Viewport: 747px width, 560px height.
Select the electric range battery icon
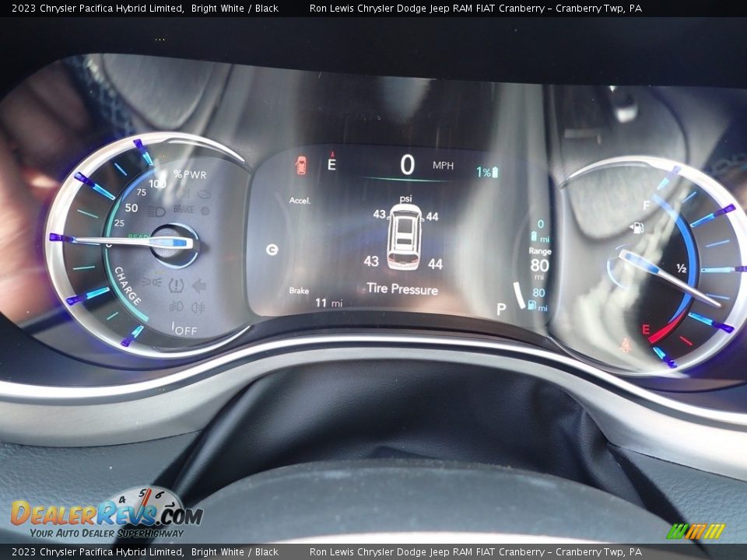pos(534,236)
